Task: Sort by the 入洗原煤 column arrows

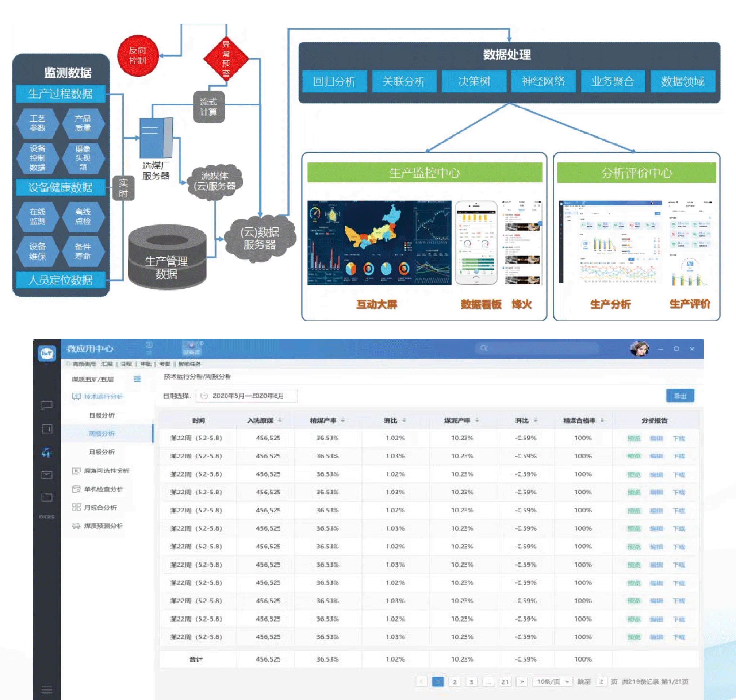Action: coord(279,420)
